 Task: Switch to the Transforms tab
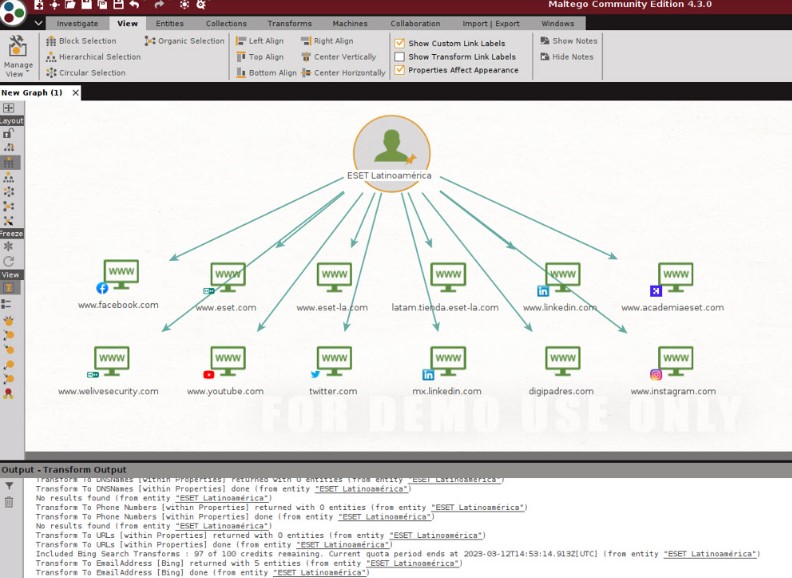(x=290, y=23)
